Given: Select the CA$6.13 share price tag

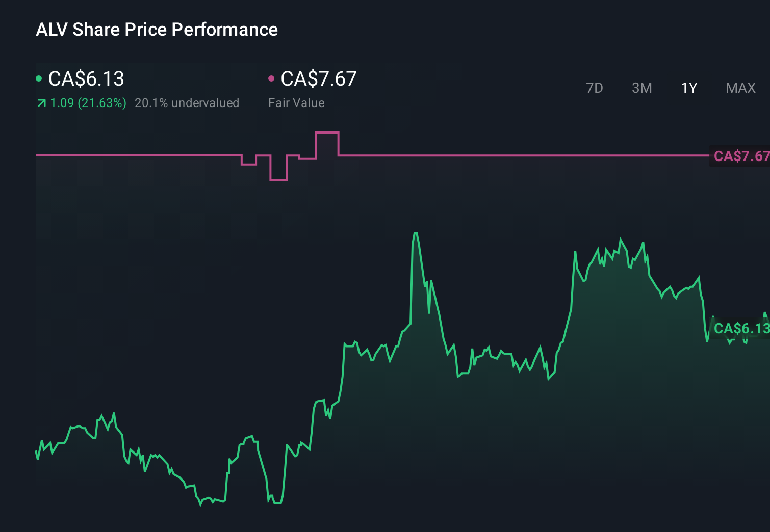Looking at the screenshot, I should tap(741, 329).
